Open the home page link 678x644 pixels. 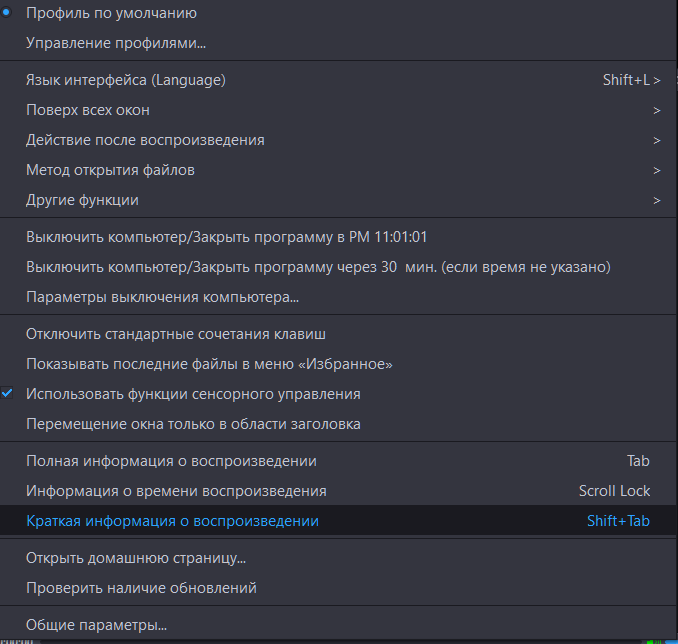pyautogui.click(x=136, y=558)
